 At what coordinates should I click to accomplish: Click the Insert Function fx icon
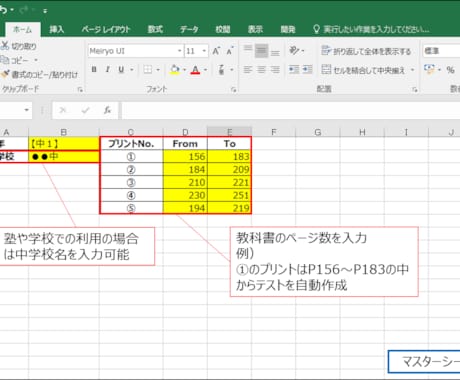107,110
